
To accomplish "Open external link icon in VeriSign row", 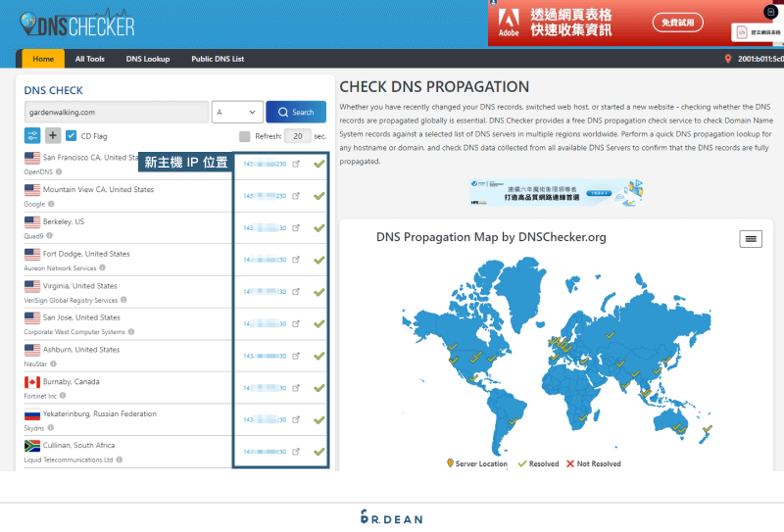I will pyautogui.click(x=296, y=292).
